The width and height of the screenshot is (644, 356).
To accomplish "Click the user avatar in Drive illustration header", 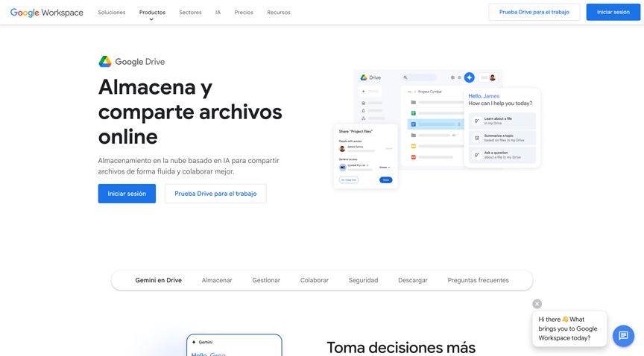I will pos(492,77).
